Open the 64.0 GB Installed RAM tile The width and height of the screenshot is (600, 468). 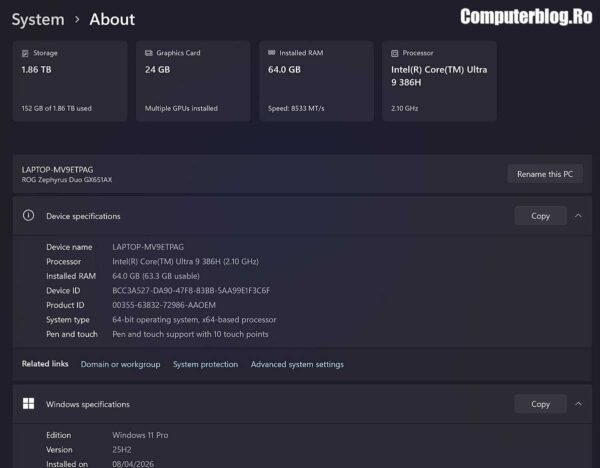click(316, 81)
